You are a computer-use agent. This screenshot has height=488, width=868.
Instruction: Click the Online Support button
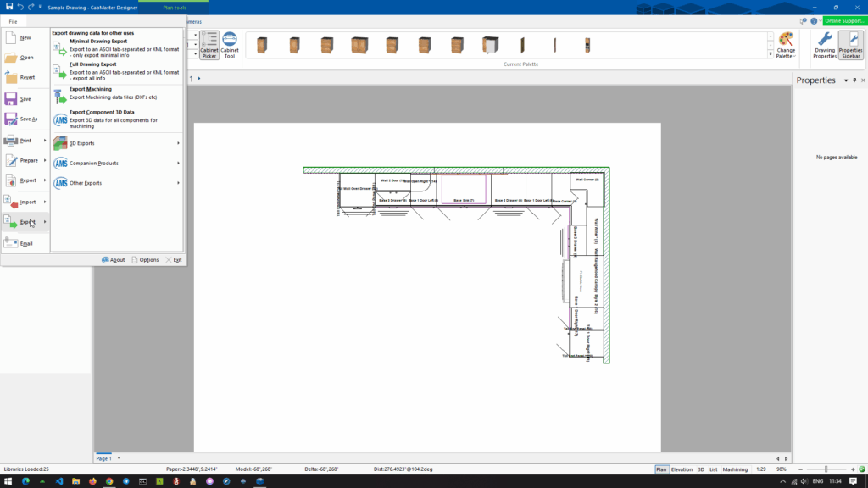coord(843,20)
